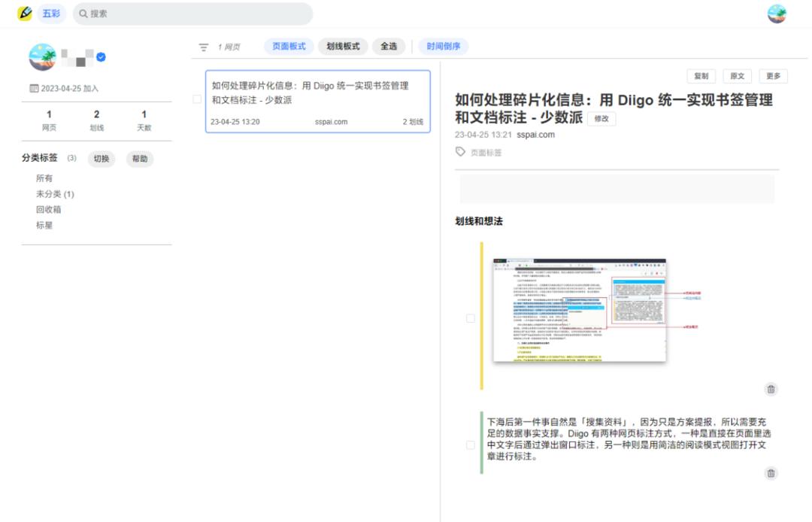The image size is (812, 522).
Task: Click the 复制 button
Action: tap(701, 76)
